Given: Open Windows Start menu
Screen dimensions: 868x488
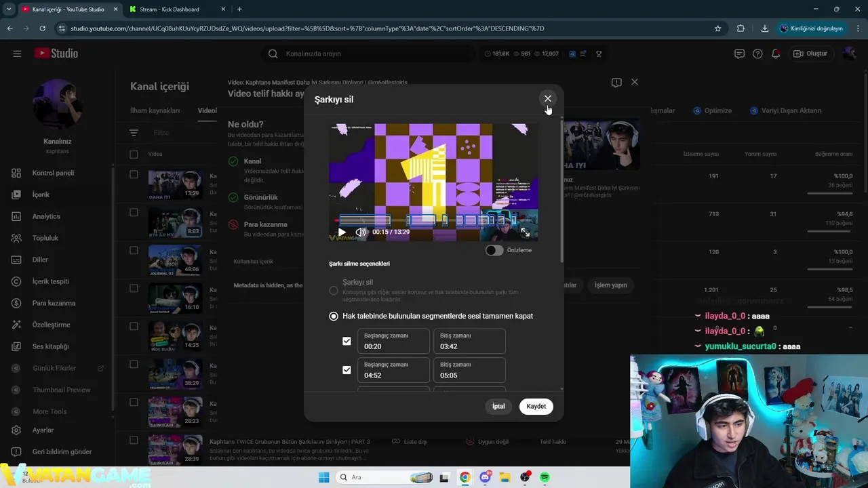Looking at the screenshot, I should pos(323,477).
